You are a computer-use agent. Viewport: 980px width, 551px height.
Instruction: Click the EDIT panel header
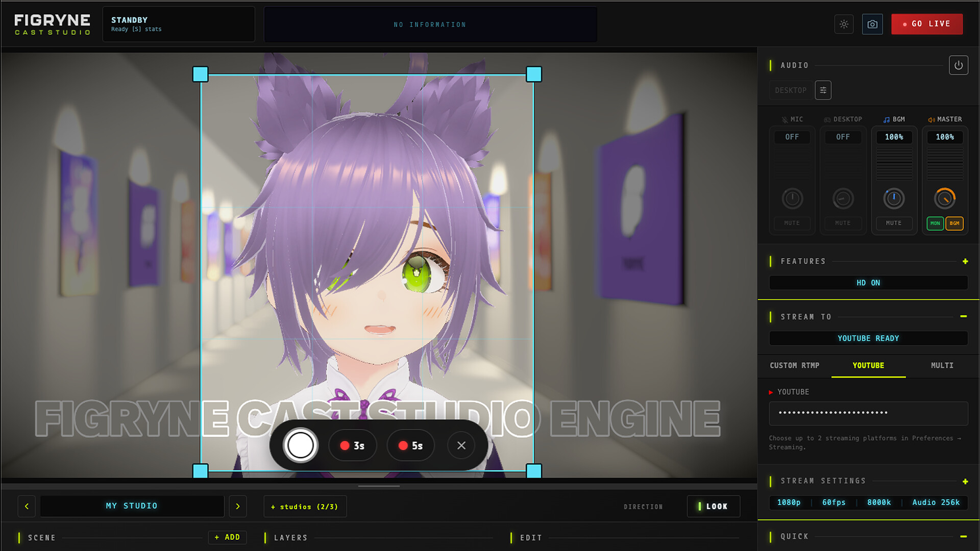[x=531, y=538]
